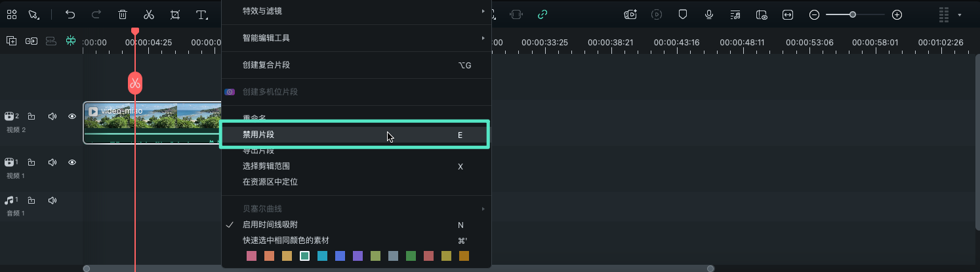Click the 00:00:48:11 ruler mark
The width and height of the screenshot is (980, 272).
tap(743, 42)
